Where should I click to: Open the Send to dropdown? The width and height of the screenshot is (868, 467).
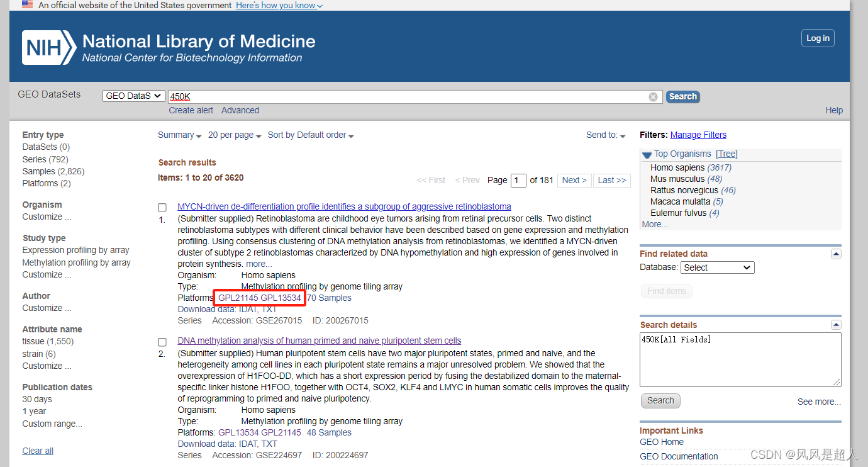606,135
